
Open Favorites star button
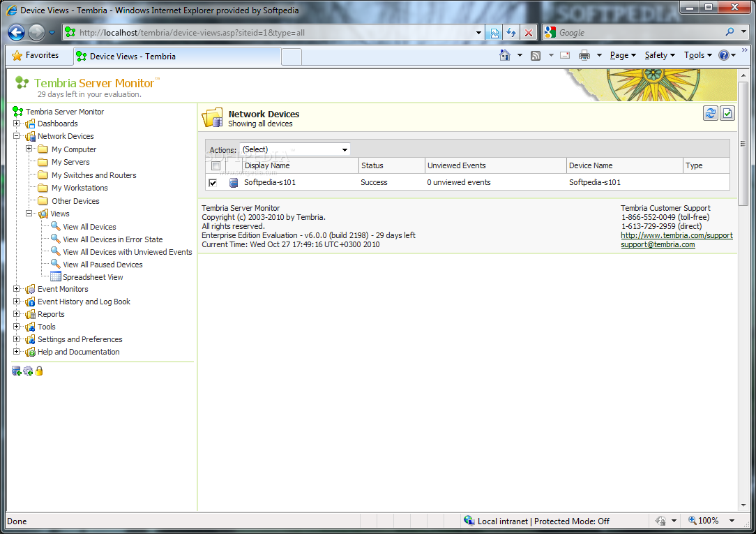pyautogui.click(x=35, y=55)
